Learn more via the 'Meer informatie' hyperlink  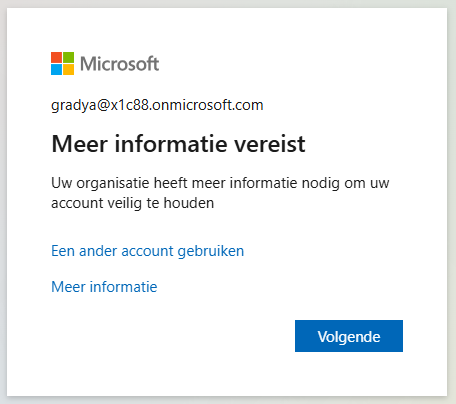tap(104, 287)
